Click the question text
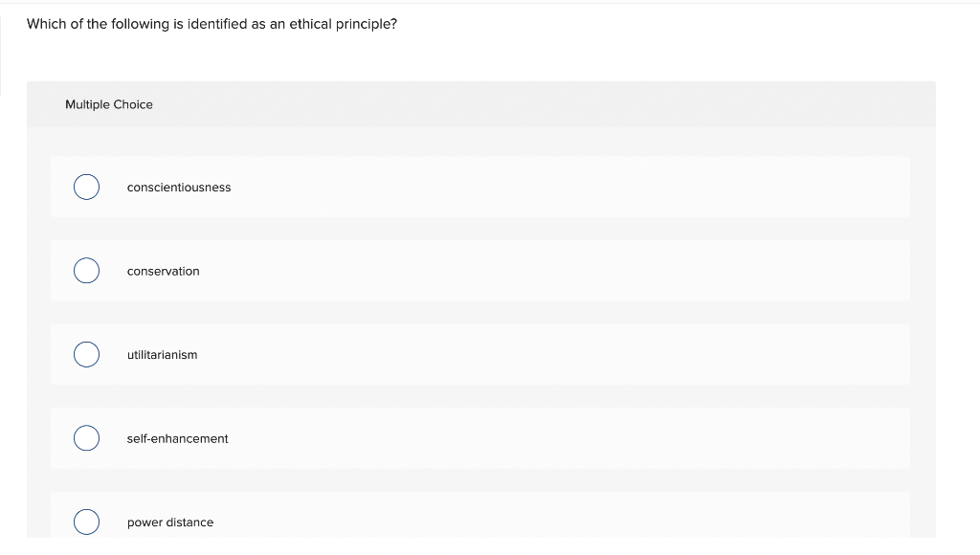Viewport: 980px width, 555px height. pyautogui.click(x=212, y=24)
